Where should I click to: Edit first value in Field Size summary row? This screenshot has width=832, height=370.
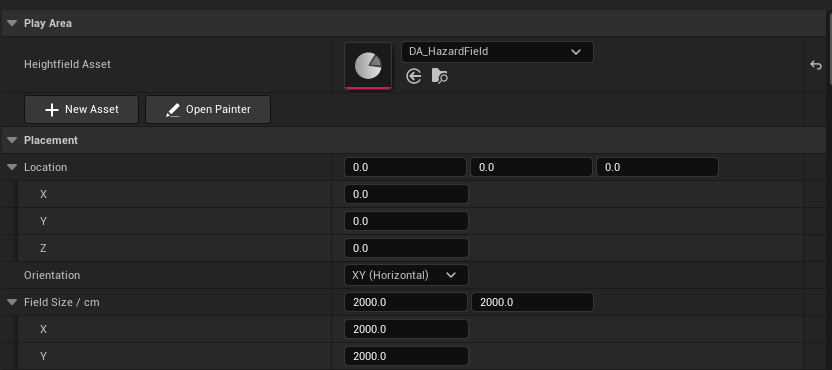(406, 303)
